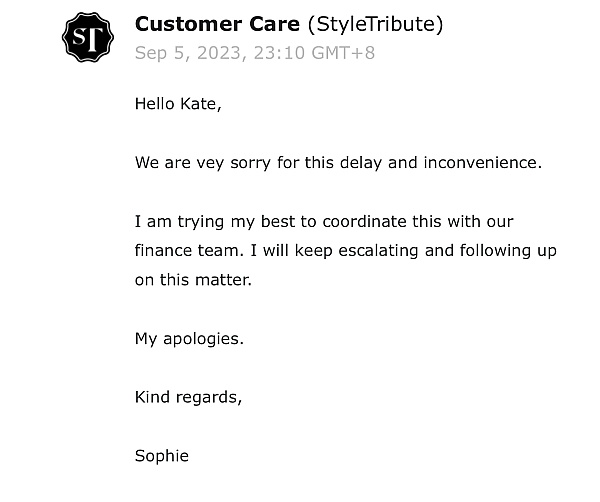Select the Customer Care sender name
Screen dimensions: 600x502
(x=217, y=24)
